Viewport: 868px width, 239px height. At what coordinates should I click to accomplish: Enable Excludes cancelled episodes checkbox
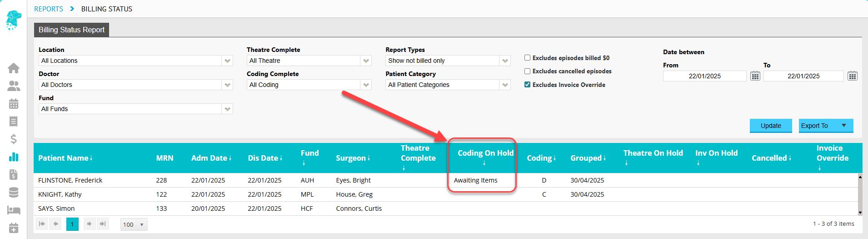coord(527,71)
